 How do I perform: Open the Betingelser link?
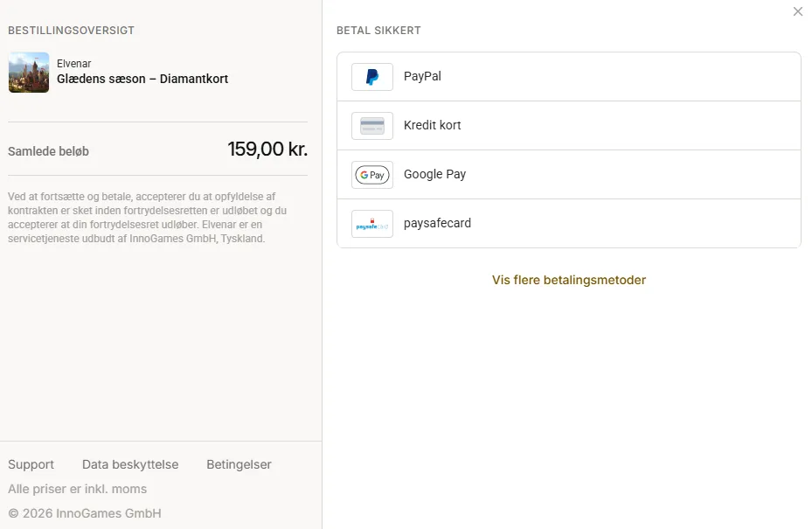[x=239, y=464]
